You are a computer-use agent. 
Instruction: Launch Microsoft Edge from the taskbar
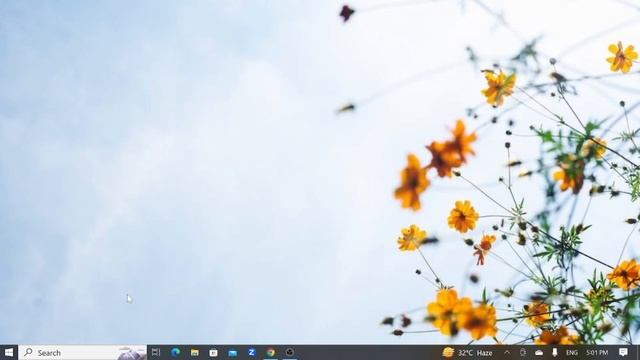176,352
